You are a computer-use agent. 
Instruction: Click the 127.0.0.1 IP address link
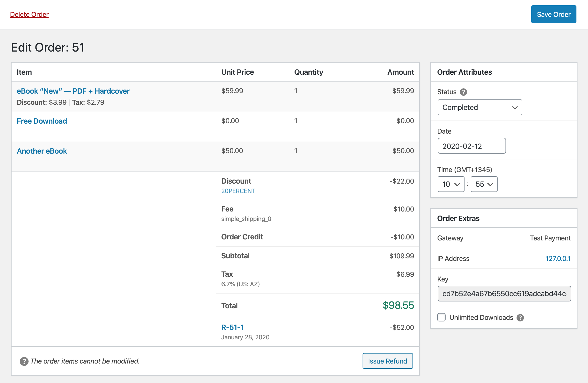tap(558, 259)
